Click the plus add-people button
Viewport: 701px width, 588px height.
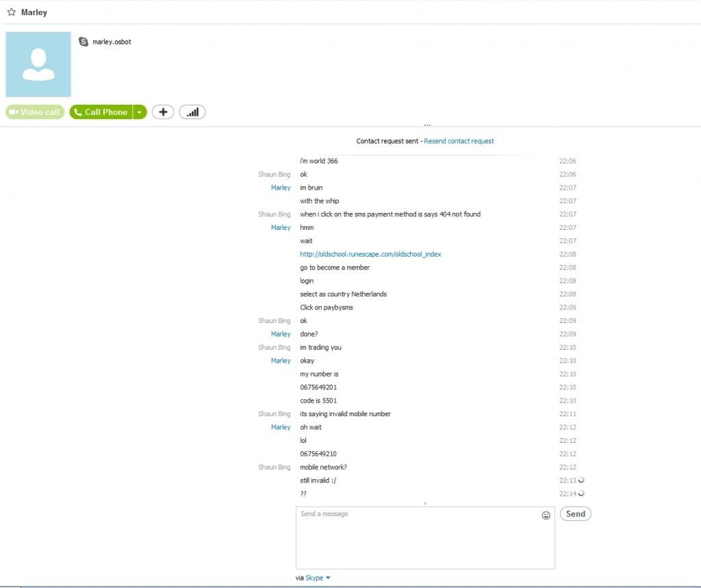[163, 112]
